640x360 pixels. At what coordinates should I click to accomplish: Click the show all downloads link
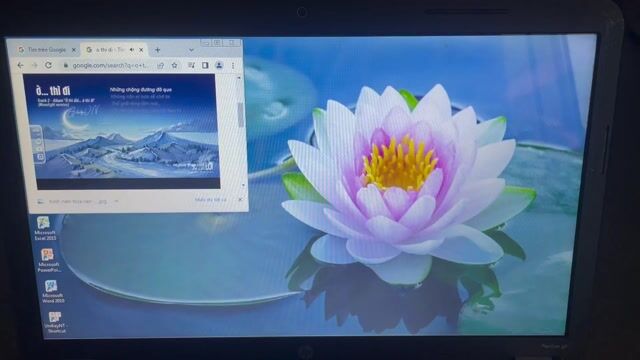pyautogui.click(x=210, y=200)
